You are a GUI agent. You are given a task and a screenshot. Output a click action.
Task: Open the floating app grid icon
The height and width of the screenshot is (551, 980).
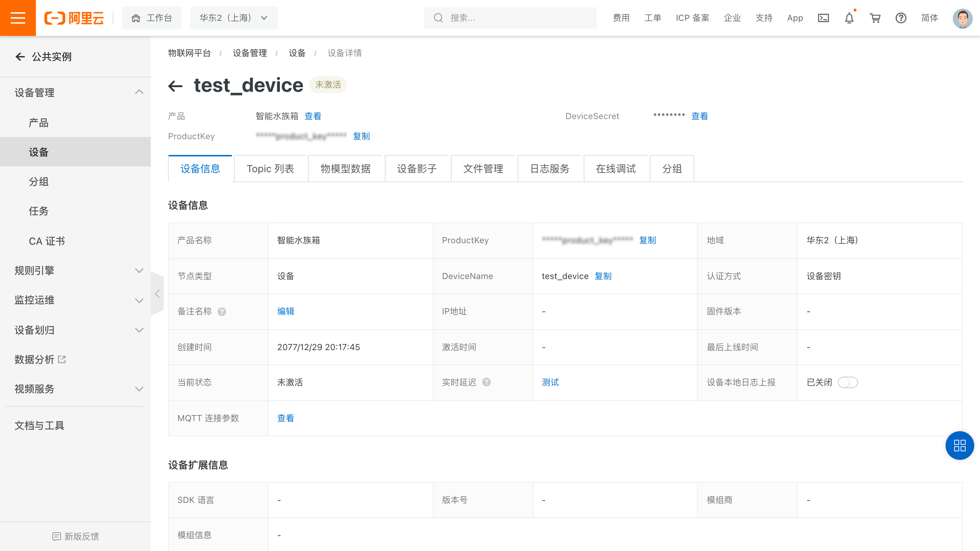pos(960,446)
